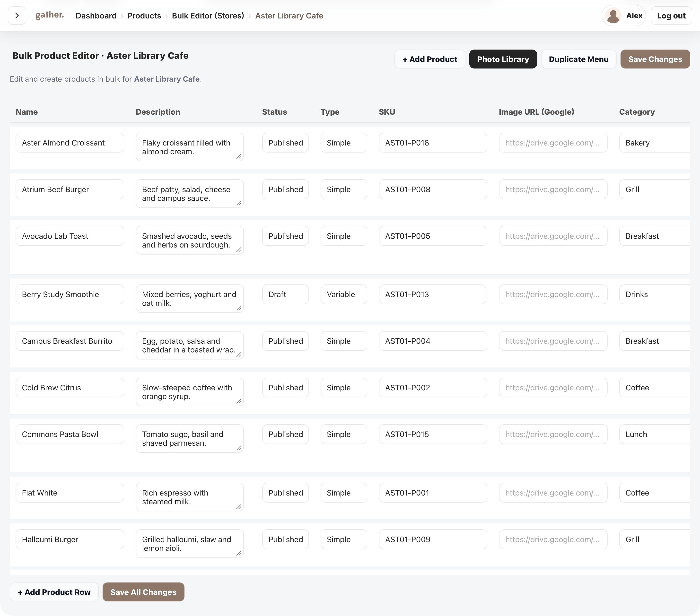Edit the 'Slow-steeped coffee' description
The height and width of the screenshot is (616, 700).
pos(190,392)
